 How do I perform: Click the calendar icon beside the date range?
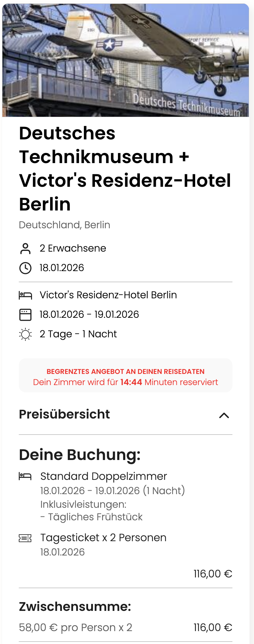pyautogui.click(x=25, y=315)
